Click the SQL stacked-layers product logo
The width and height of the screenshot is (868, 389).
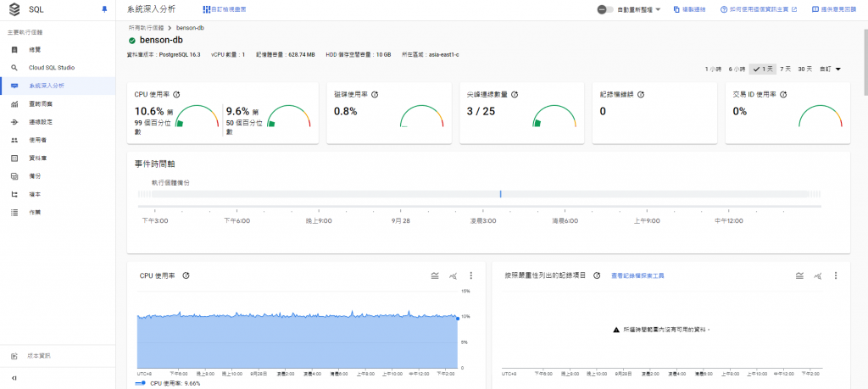click(x=14, y=9)
